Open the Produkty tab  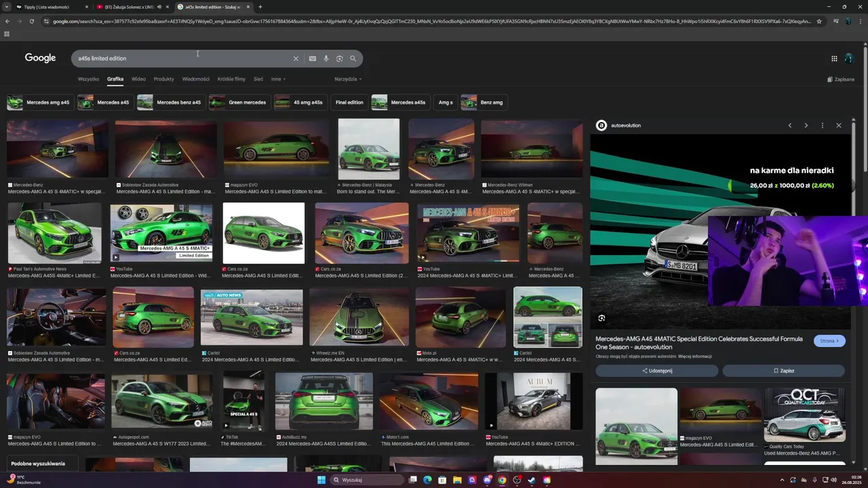pos(163,79)
